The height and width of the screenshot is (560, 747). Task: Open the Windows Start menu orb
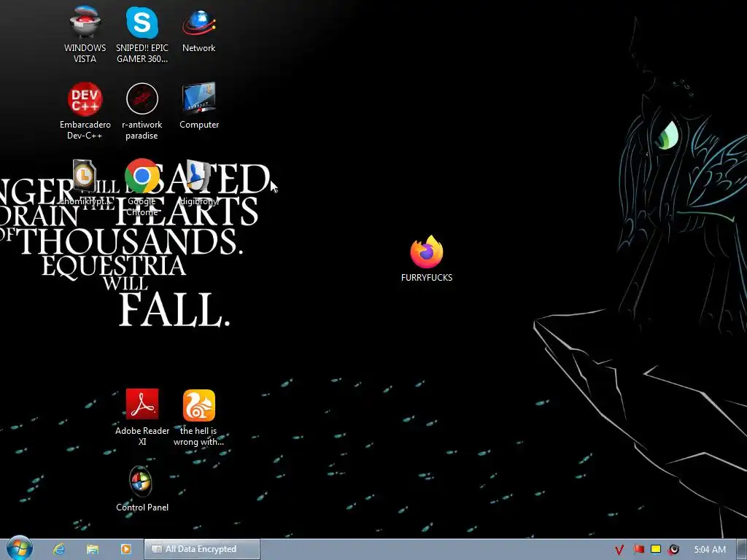coord(20,548)
